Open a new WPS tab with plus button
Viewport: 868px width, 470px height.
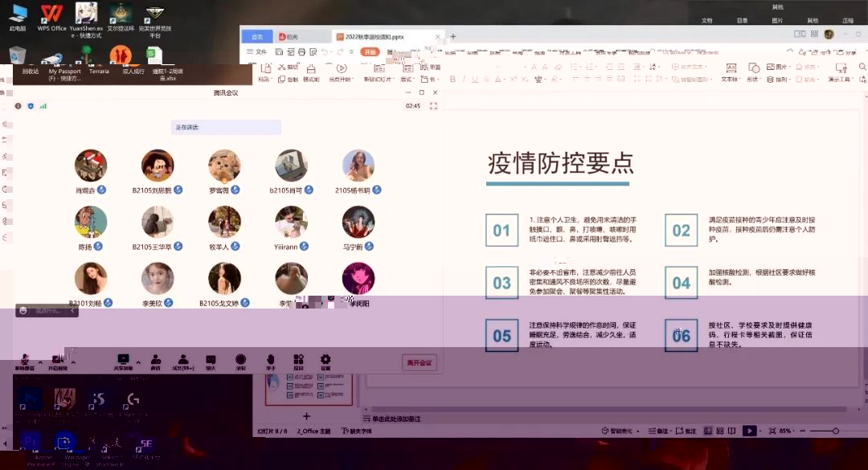pyautogui.click(x=452, y=36)
